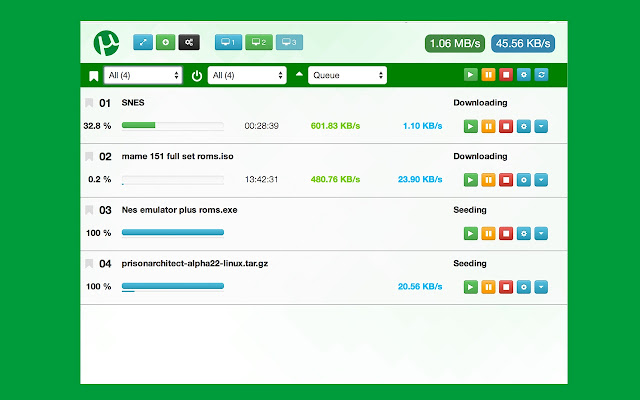Viewport: 640px width, 400px height.
Task: Click Seeding status of prisonarchitect torrent
Action: 470,263
